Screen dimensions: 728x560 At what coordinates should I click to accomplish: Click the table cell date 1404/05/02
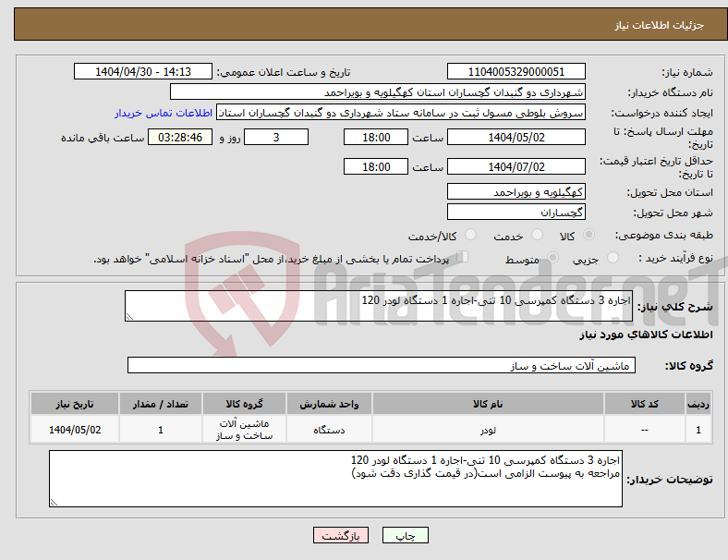tap(75, 430)
